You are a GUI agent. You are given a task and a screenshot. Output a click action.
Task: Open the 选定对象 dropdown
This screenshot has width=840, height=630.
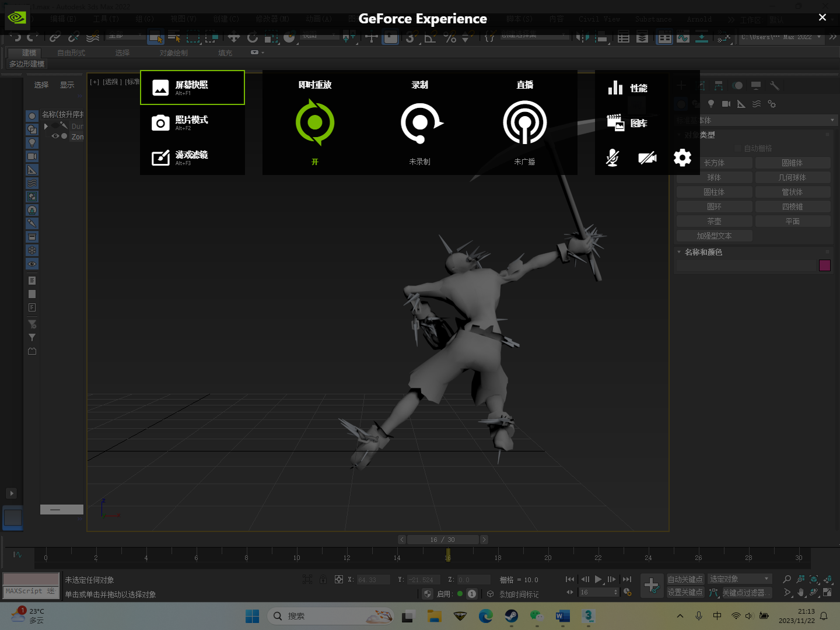[x=740, y=579]
